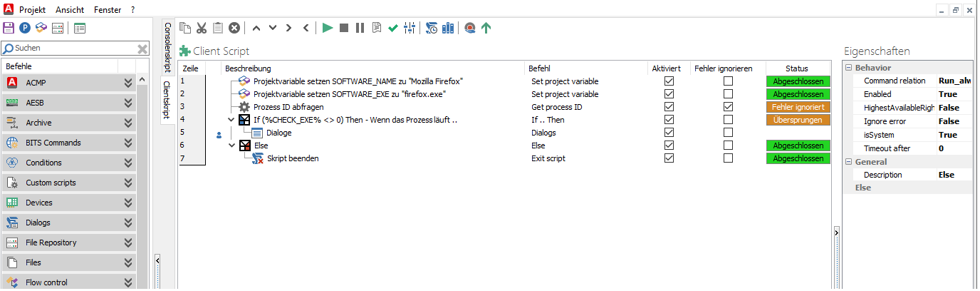Click the script scheduler clock icon
Viewport: 980px width, 291px height.
click(432, 28)
